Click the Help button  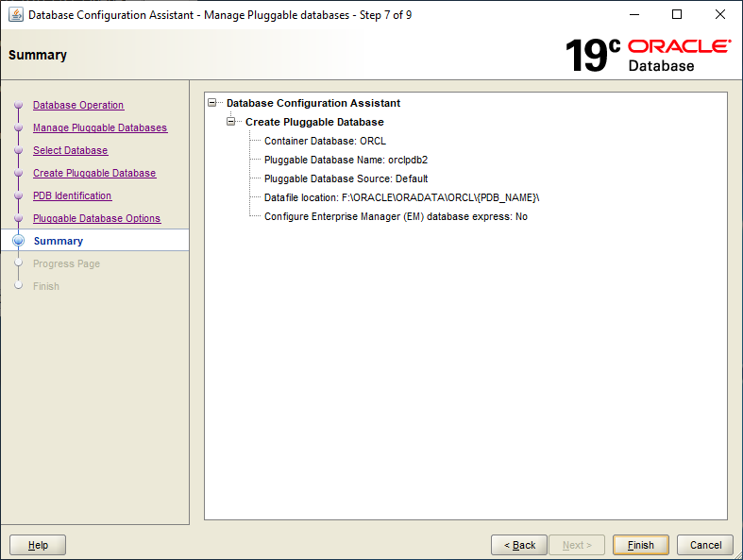tap(38, 545)
